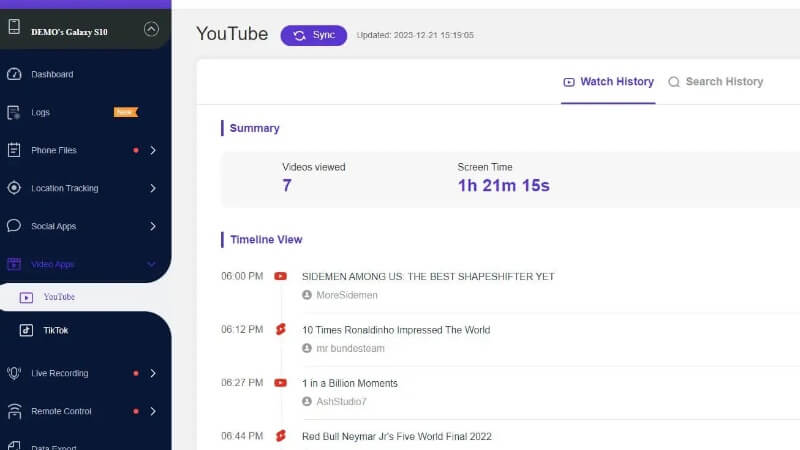The width and height of the screenshot is (800, 450).
Task: Switch to the Watch History tab
Action: (608, 82)
